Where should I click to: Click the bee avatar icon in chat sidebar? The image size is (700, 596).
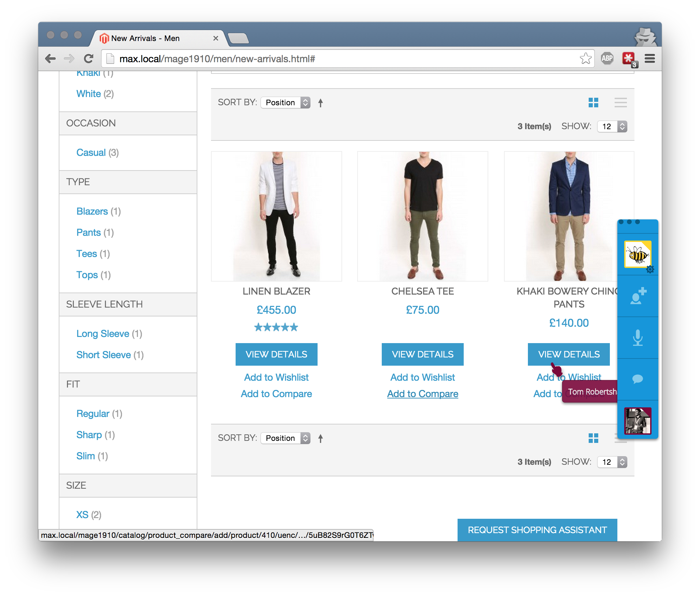tap(638, 254)
